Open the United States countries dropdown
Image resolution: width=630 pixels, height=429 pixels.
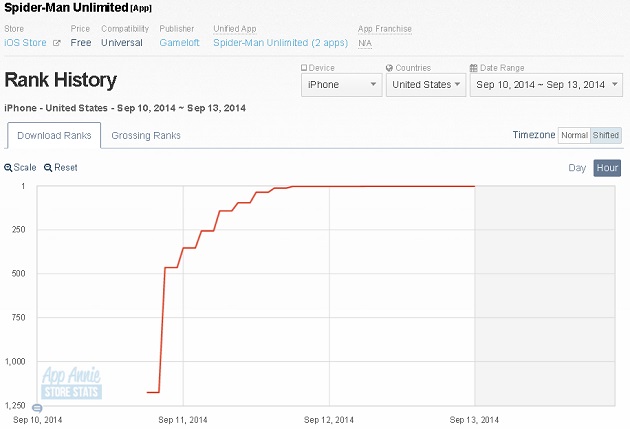pos(426,85)
